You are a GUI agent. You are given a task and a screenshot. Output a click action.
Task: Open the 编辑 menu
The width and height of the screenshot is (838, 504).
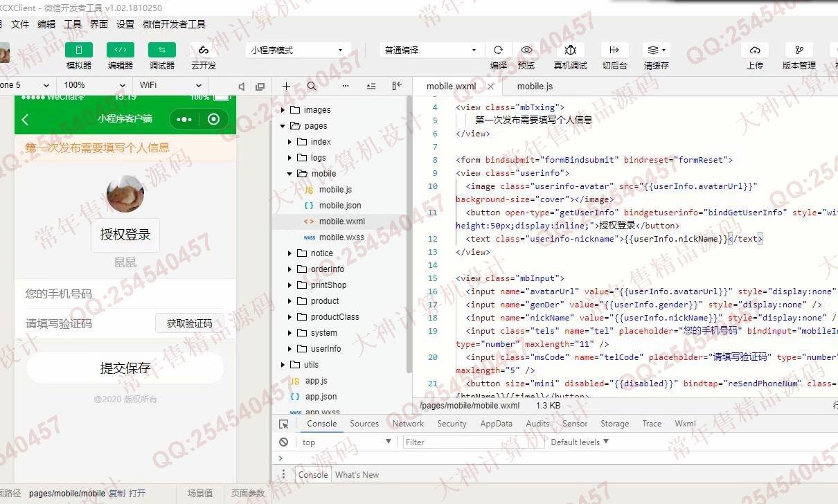(x=46, y=24)
